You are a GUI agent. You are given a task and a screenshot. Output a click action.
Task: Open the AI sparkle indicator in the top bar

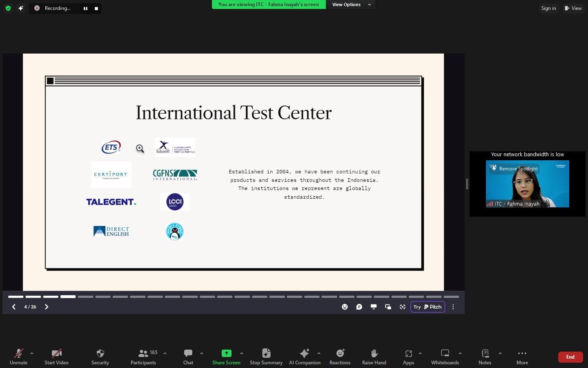coord(20,8)
